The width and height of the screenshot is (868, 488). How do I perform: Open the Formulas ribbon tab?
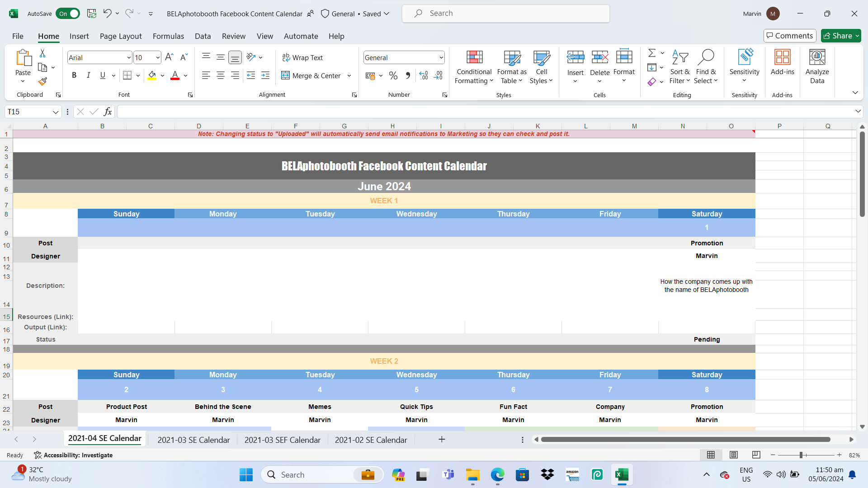[x=168, y=36]
